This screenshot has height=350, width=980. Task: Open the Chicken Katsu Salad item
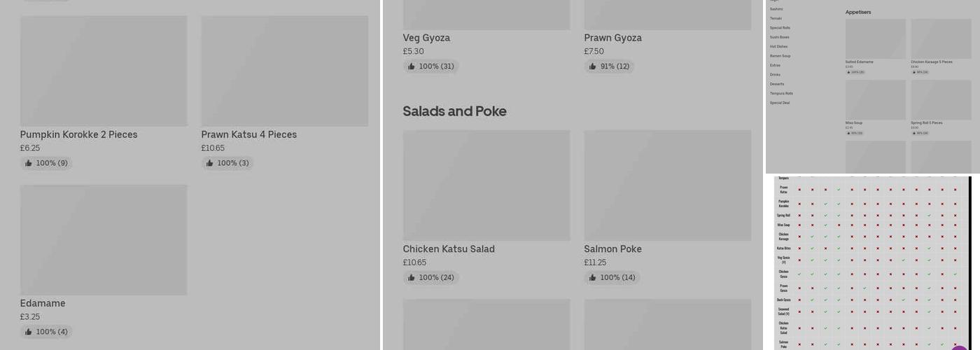click(449, 249)
